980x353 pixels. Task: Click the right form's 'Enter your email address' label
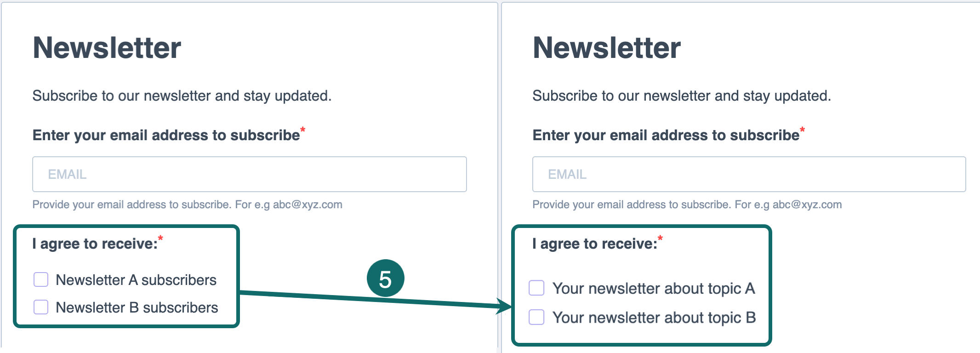click(x=666, y=135)
